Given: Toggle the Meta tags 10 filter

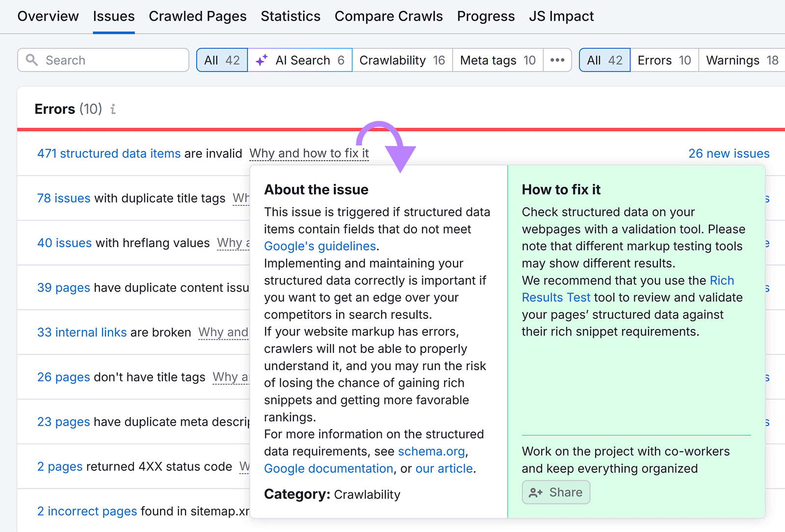Looking at the screenshot, I should pos(497,60).
